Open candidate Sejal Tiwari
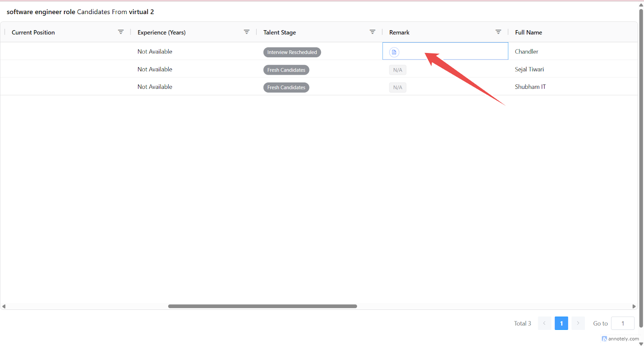Viewport: 644px width, 346px height. point(529,69)
